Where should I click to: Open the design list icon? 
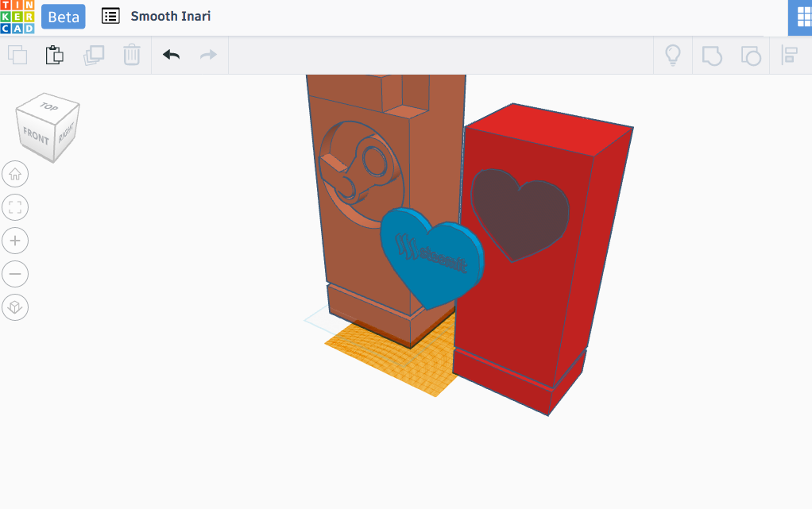point(110,16)
